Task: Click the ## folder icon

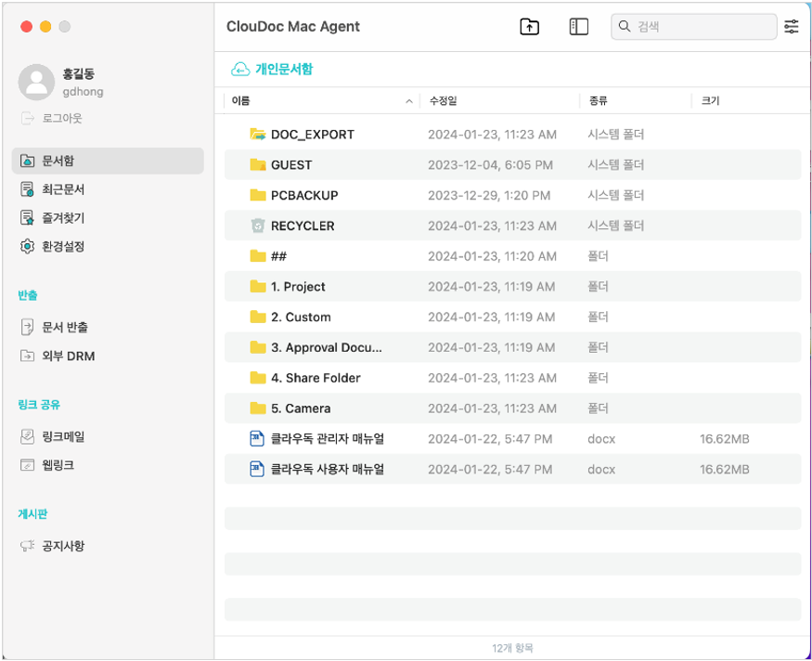Action: pos(257,256)
